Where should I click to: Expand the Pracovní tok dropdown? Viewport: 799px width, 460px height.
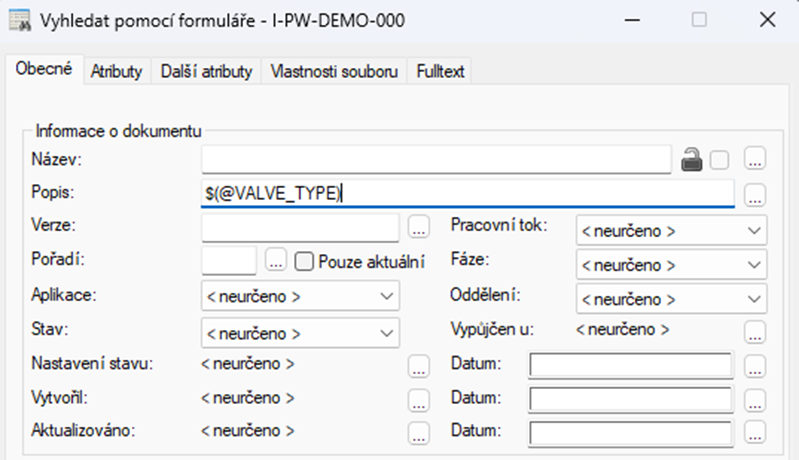click(671, 230)
